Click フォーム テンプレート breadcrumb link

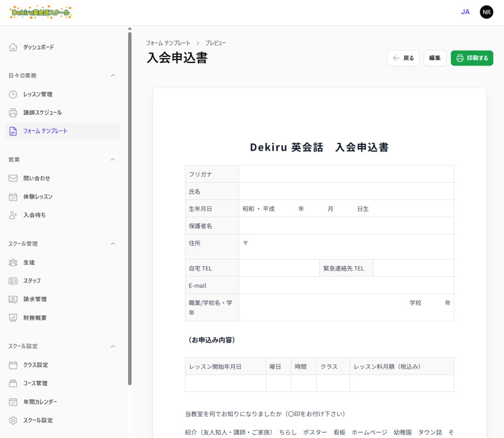pyautogui.click(x=168, y=43)
